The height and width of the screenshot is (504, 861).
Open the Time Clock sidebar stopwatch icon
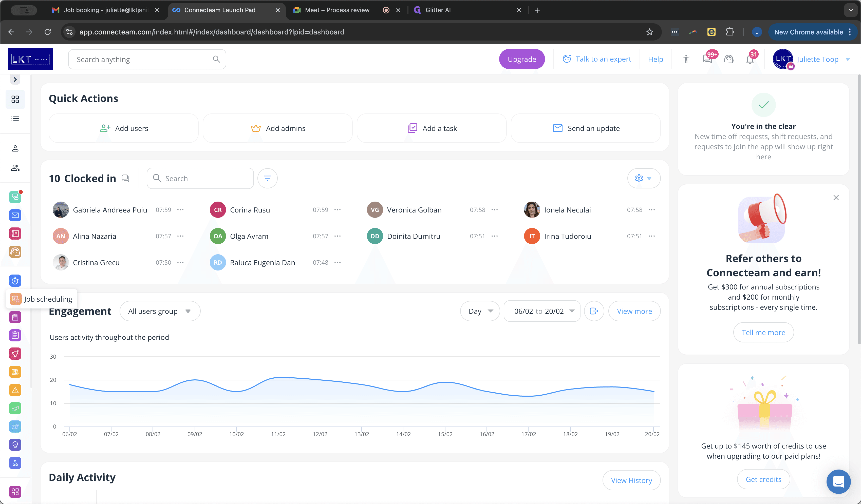pos(15,281)
